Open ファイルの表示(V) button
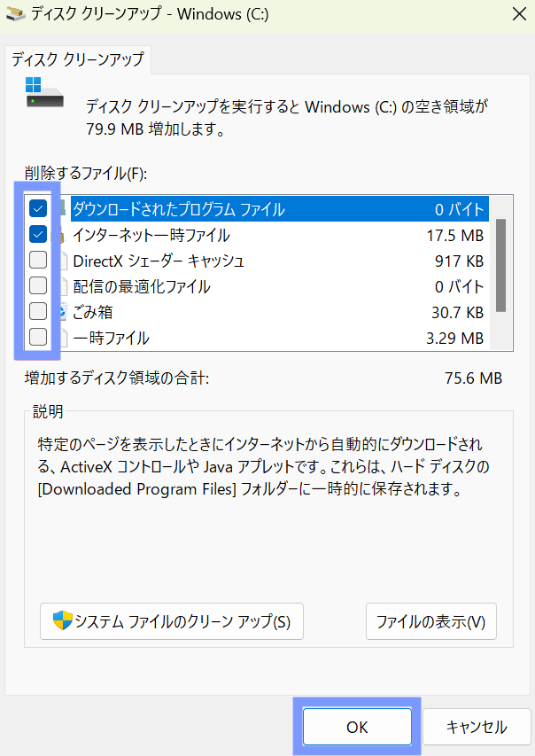535x756 pixels. pos(430,621)
